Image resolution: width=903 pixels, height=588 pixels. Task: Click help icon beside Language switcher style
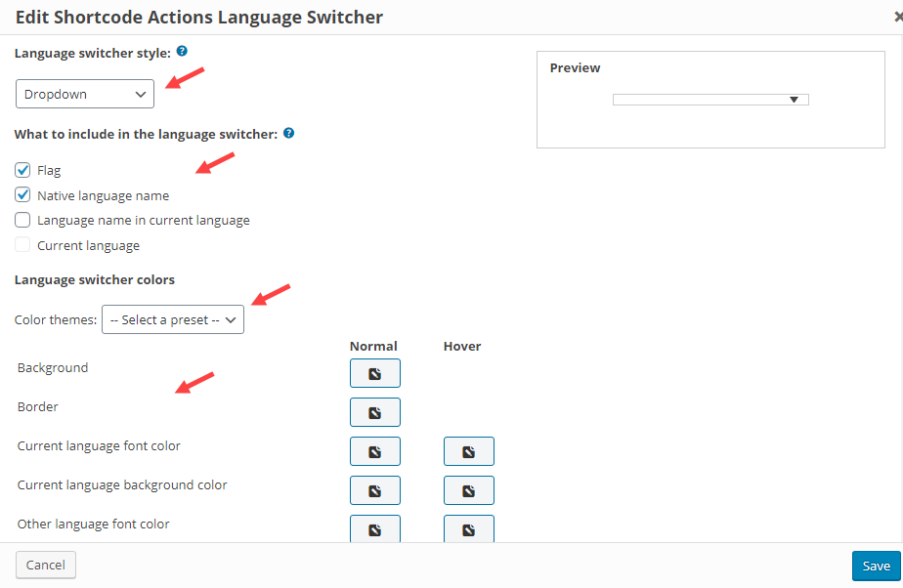coord(182,52)
